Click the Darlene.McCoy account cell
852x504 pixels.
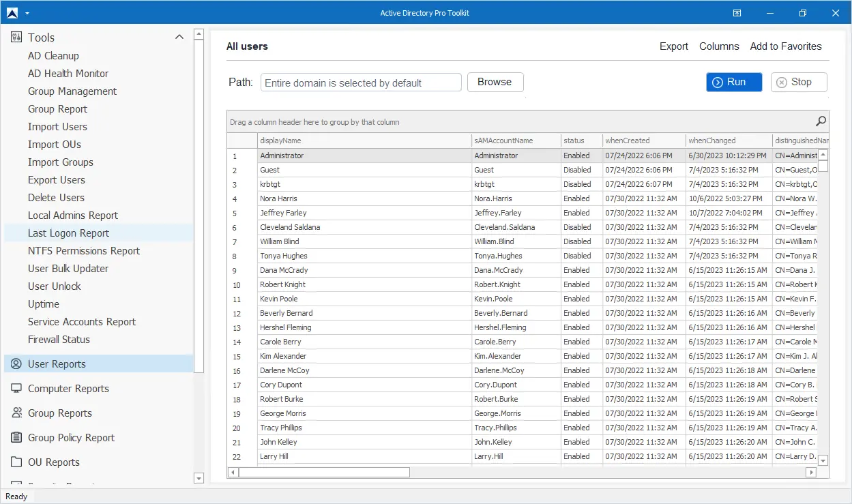516,370
